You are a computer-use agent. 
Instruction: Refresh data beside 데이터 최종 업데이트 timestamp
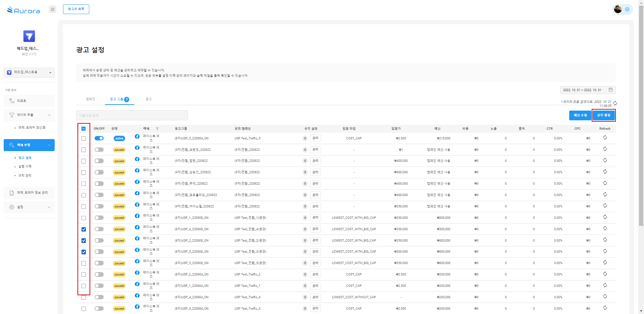[x=615, y=103]
